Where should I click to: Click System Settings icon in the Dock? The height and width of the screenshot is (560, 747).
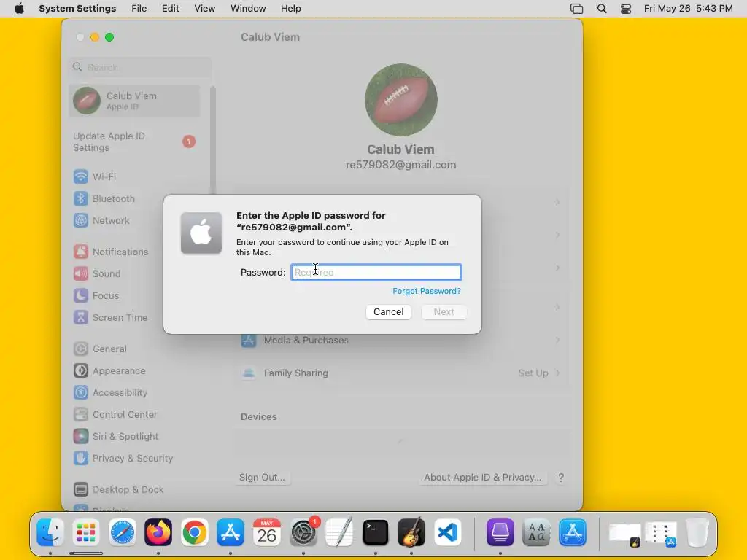coord(303,532)
